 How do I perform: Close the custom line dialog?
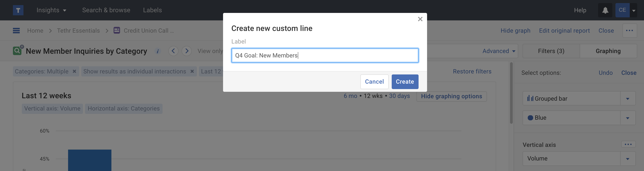tap(420, 19)
